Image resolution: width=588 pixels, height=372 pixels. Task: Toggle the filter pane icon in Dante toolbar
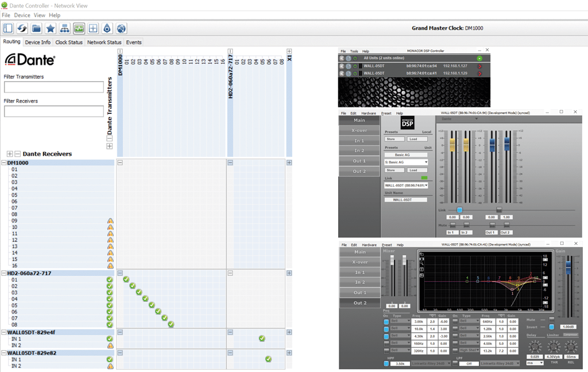point(8,28)
